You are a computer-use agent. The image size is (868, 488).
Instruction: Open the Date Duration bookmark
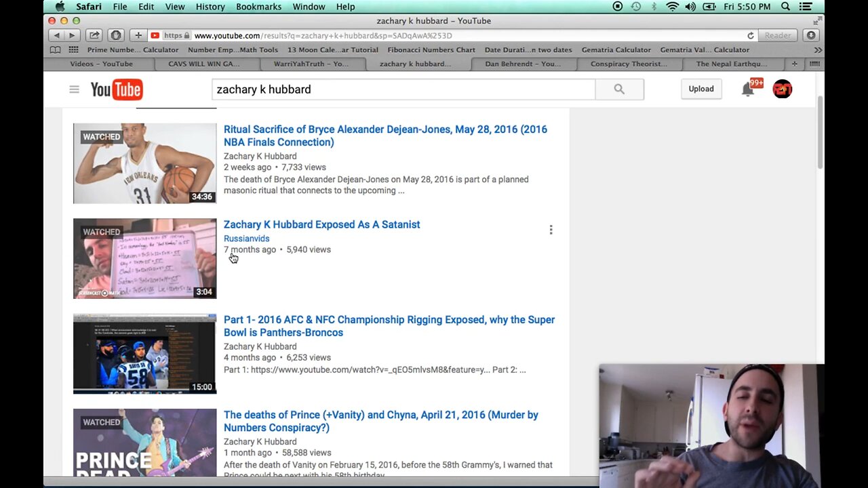(x=528, y=49)
